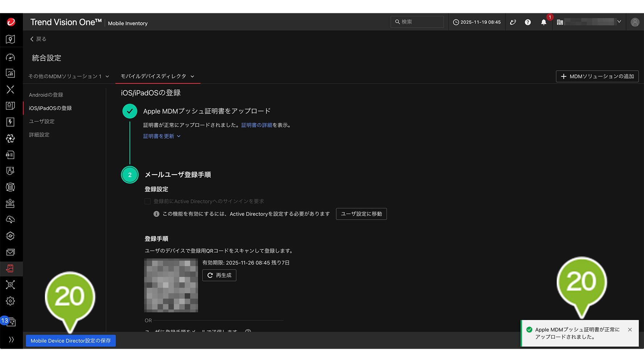The height and width of the screenshot is (362, 644).
Task: Select Androidの登録 in the side menu
Action: tap(46, 95)
